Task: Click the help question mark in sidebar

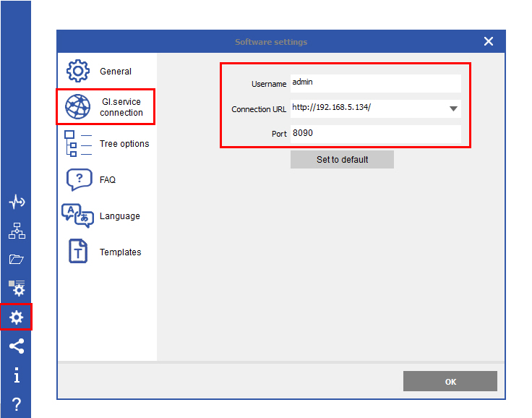Action: 16,404
